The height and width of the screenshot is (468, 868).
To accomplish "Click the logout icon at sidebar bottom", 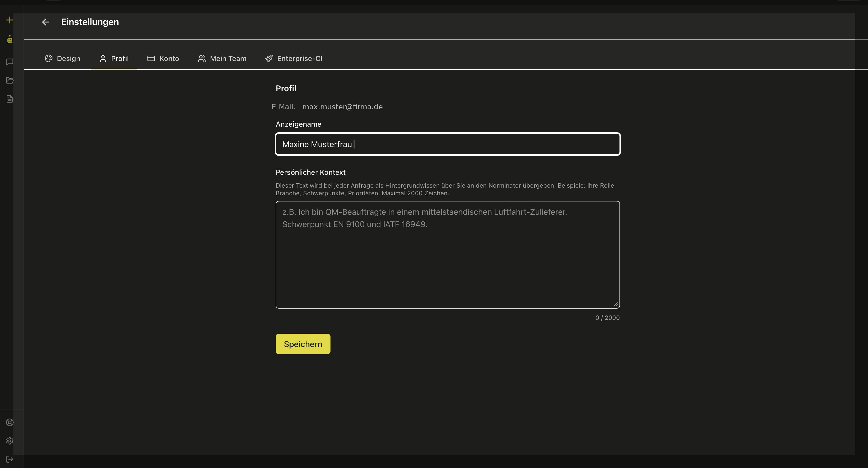I will (10, 459).
